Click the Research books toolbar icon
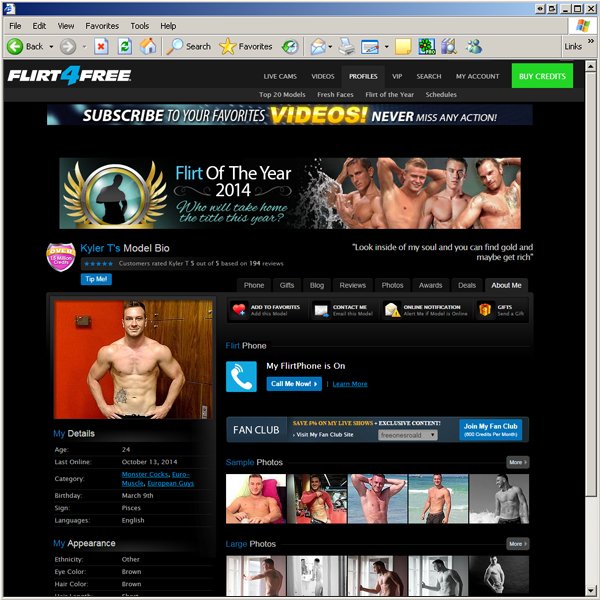The height and width of the screenshot is (600, 600). tap(448, 47)
